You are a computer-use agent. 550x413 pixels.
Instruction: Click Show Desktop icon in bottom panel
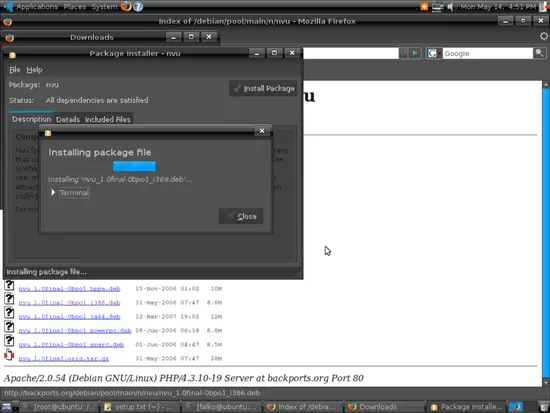[6, 407]
